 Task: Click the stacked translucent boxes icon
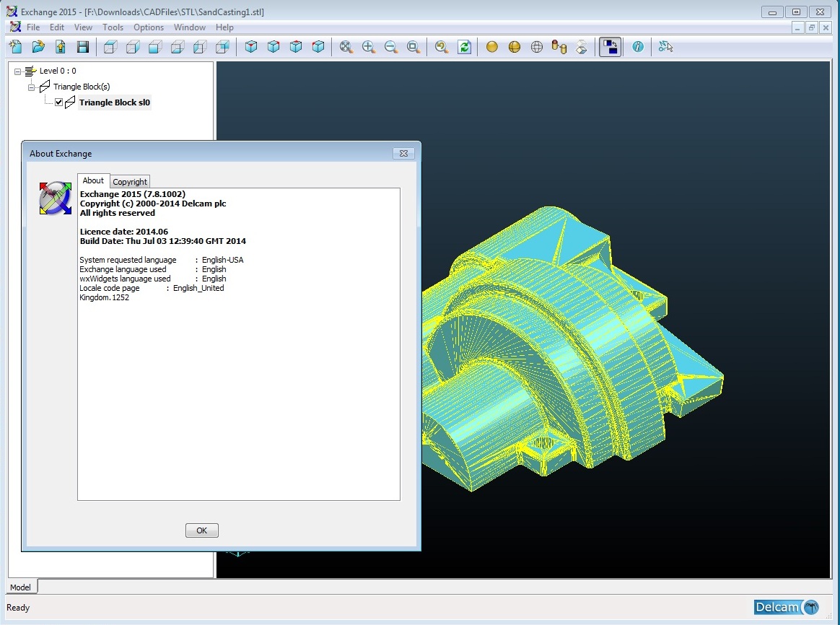[x=582, y=47]
